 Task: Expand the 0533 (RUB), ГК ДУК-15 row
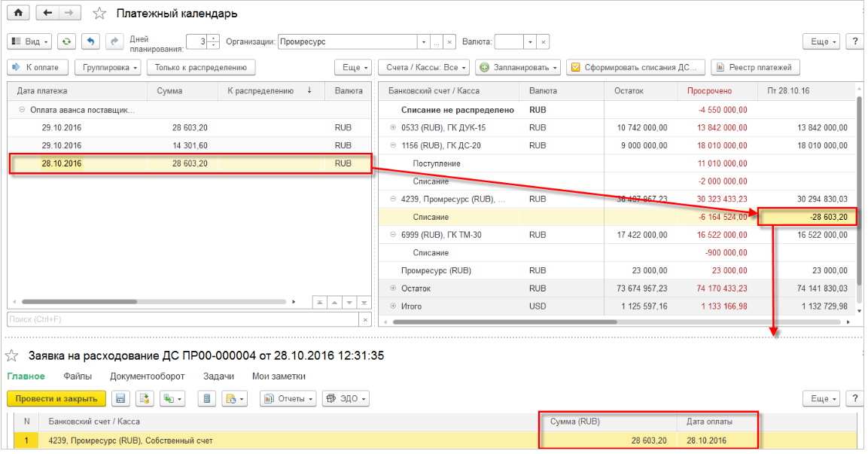(393, 128)
